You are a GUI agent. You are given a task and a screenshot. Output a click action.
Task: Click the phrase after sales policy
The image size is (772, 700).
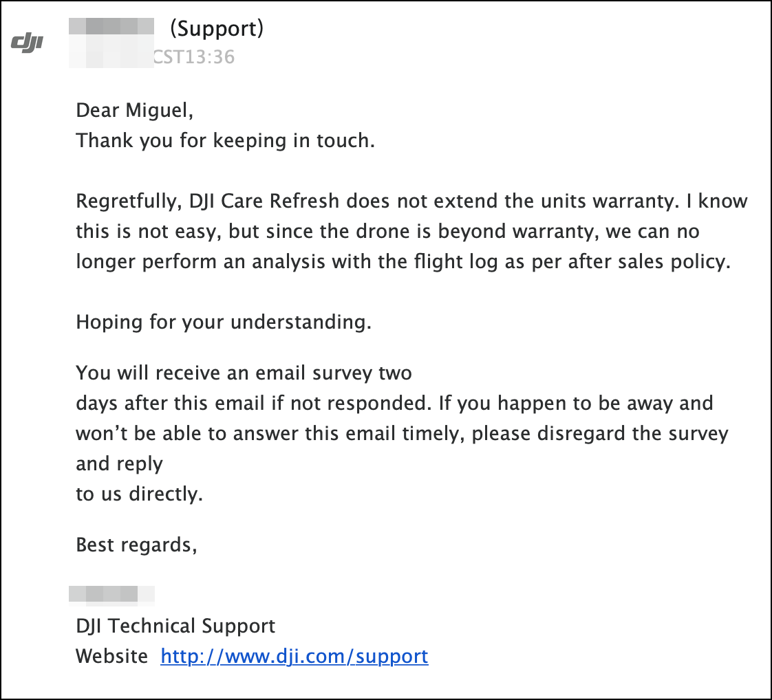click(x=650, y=262)
